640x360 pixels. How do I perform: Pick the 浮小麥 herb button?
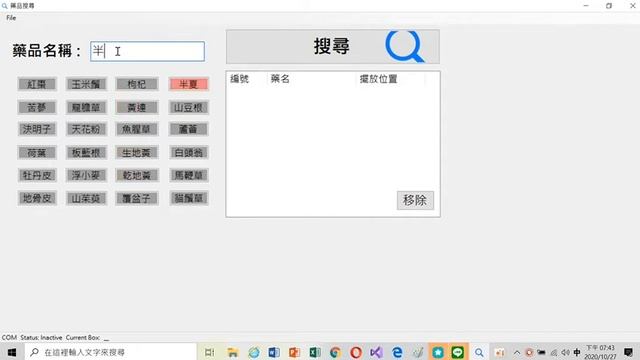[86, 176]
